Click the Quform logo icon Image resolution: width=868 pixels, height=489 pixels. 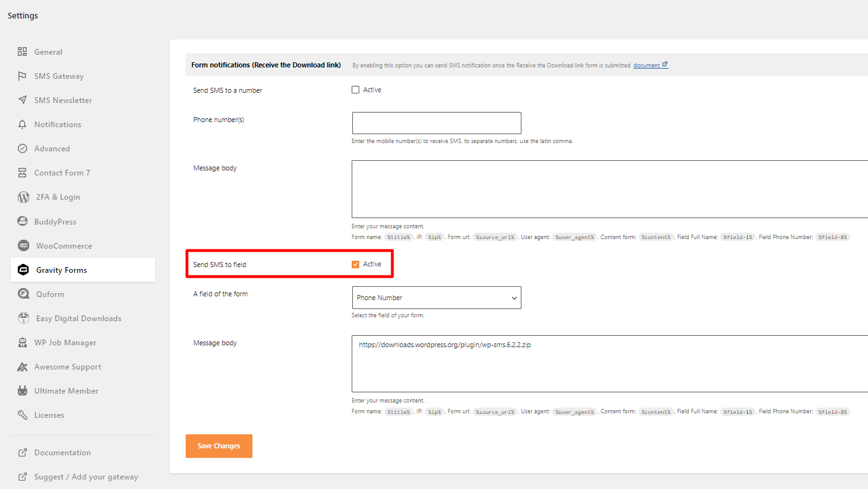click(24, 294)
